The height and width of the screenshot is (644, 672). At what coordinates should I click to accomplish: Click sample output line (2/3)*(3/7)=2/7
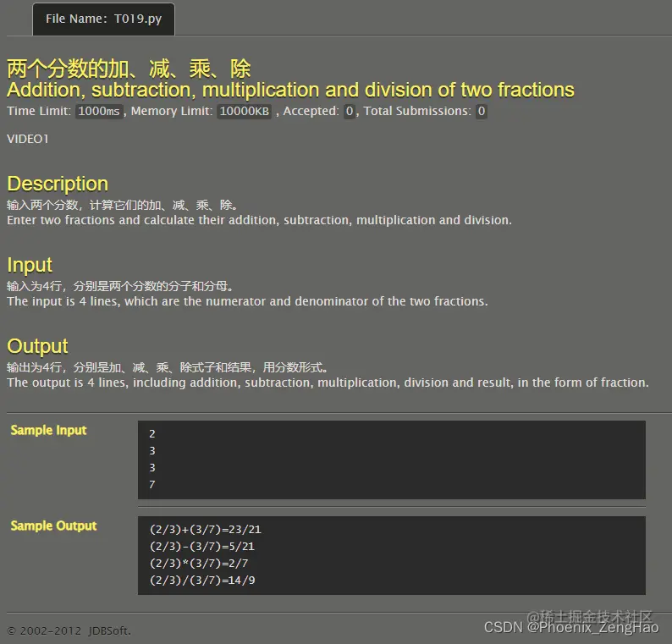[199, 563]
